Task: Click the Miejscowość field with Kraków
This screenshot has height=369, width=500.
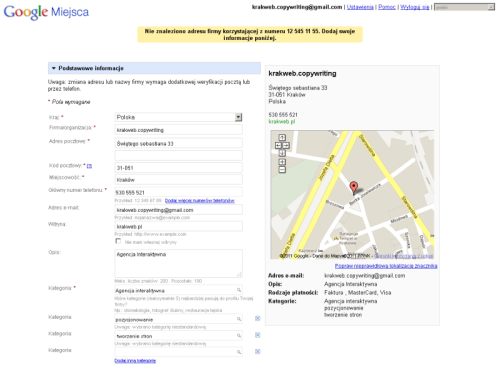Action: [x=178, y=180]
